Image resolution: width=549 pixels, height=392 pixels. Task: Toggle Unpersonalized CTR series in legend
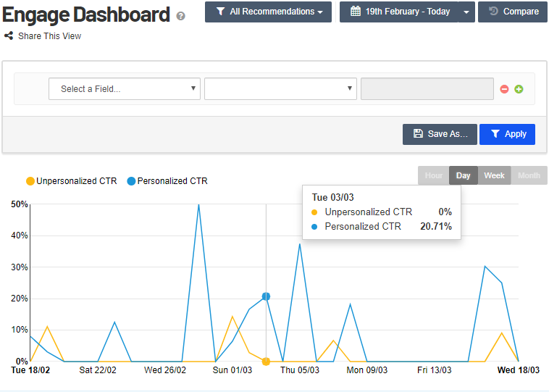point(71,181)
